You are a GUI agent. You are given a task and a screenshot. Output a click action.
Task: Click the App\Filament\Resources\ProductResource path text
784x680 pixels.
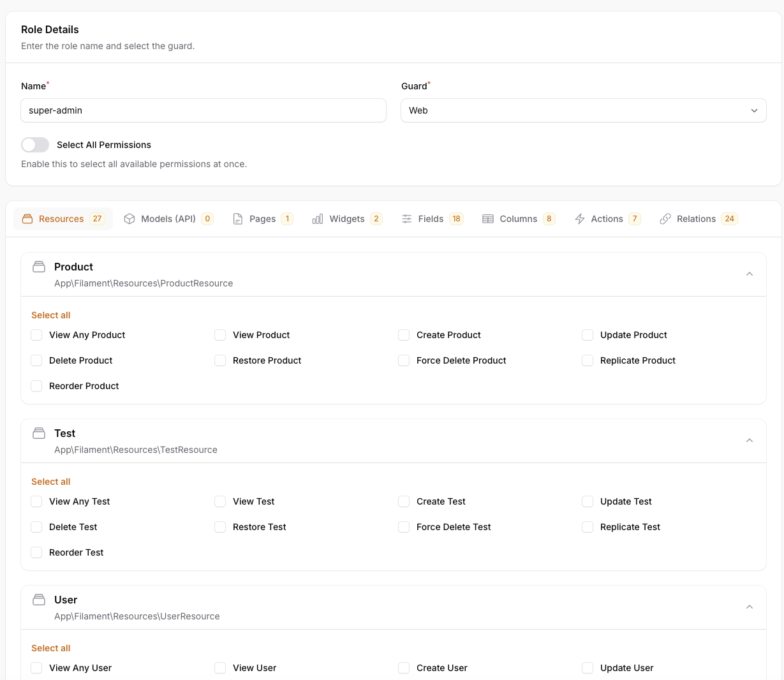[144, 283]
